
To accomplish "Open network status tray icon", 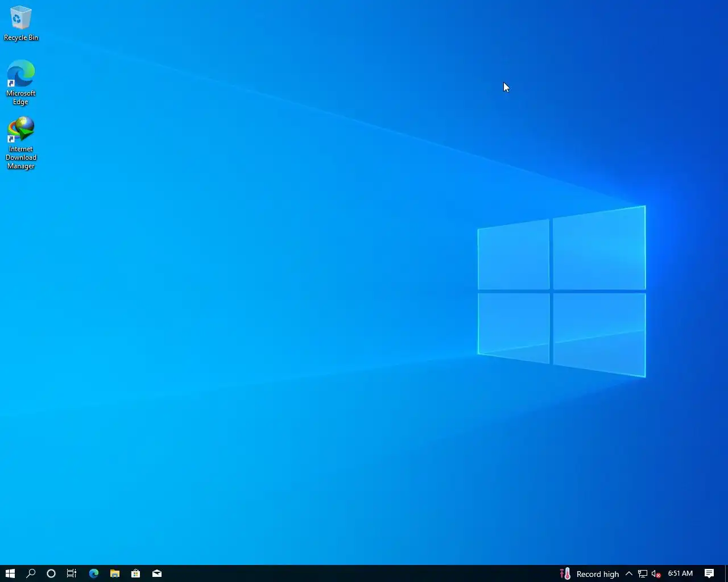I will pos(643,573).
